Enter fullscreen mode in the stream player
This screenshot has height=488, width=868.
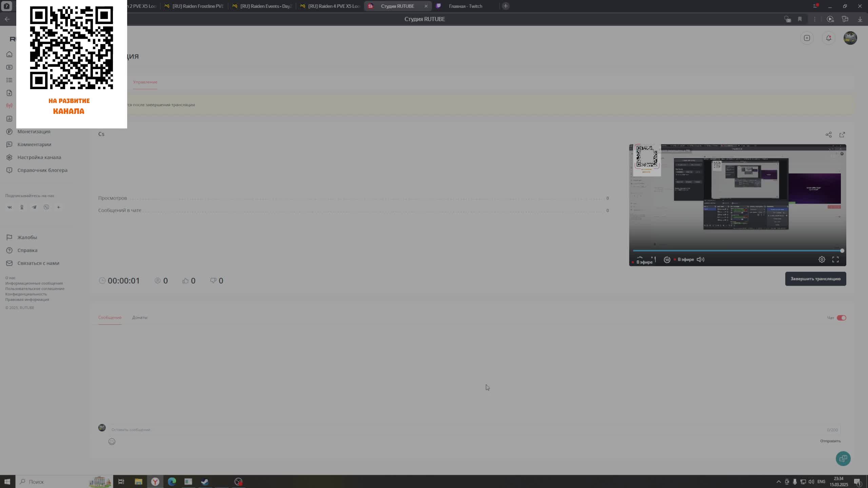point(836,259)
